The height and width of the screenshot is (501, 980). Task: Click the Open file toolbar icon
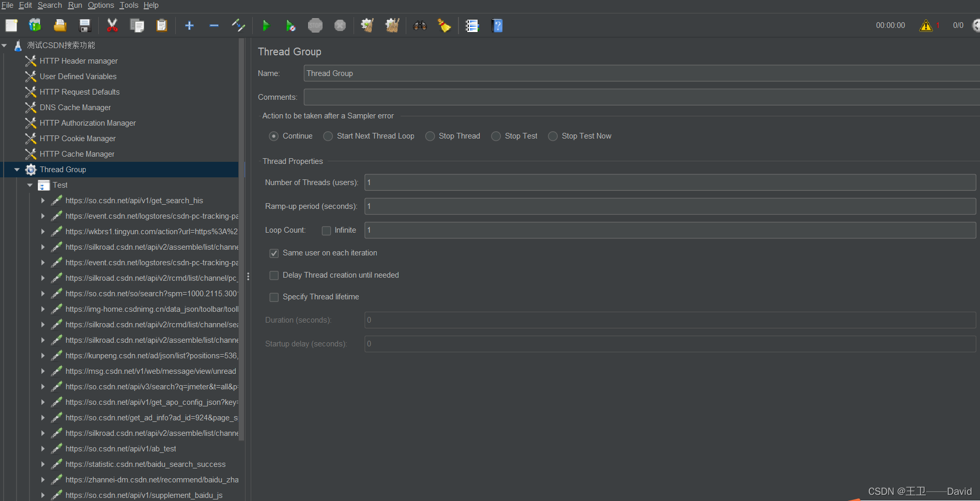(x=60, y=25)
